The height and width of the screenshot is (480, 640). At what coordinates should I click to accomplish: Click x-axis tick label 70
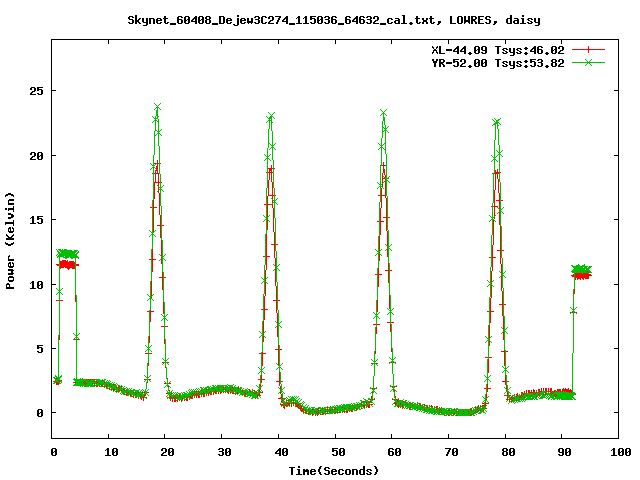click(x=451, y=452)
